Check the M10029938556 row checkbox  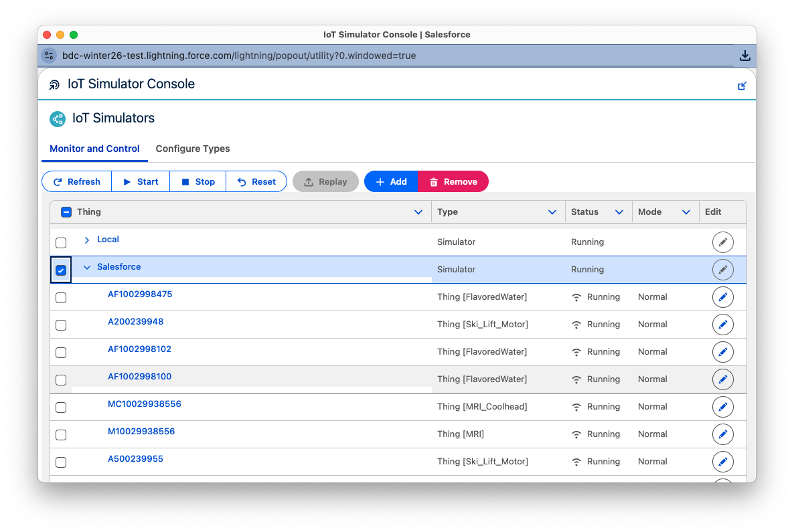tap(61, 434)
